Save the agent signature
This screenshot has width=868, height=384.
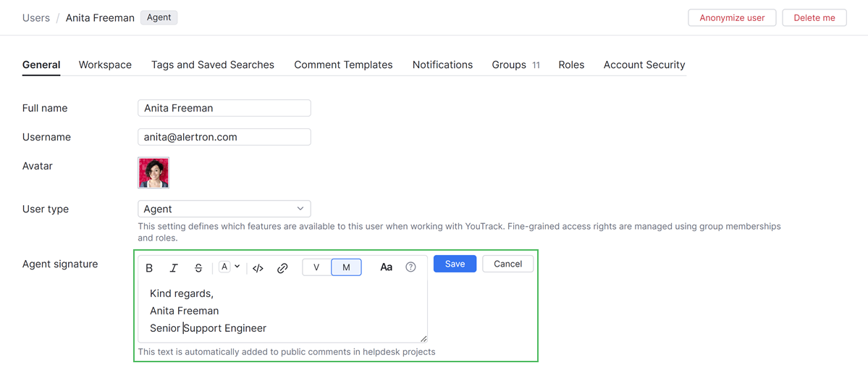pyautogui.click(x=455, y=264)
